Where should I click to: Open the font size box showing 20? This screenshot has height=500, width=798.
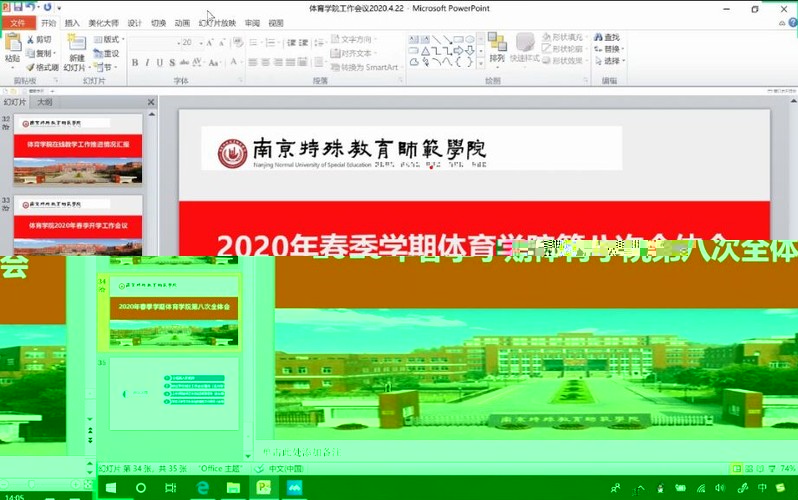193,43
